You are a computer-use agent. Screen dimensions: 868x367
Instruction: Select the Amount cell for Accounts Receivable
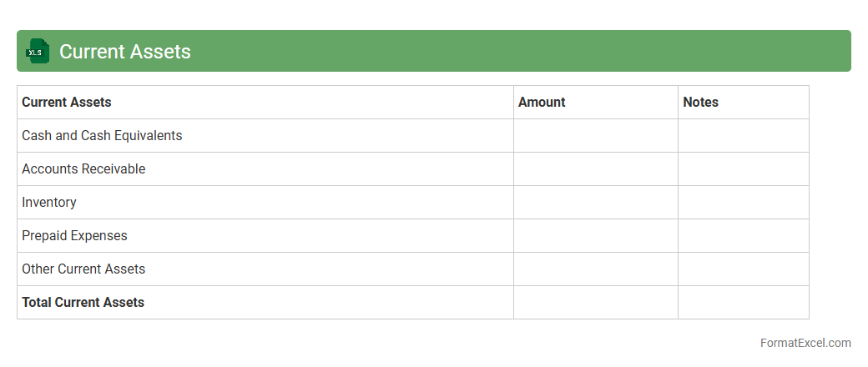point(595,169)
